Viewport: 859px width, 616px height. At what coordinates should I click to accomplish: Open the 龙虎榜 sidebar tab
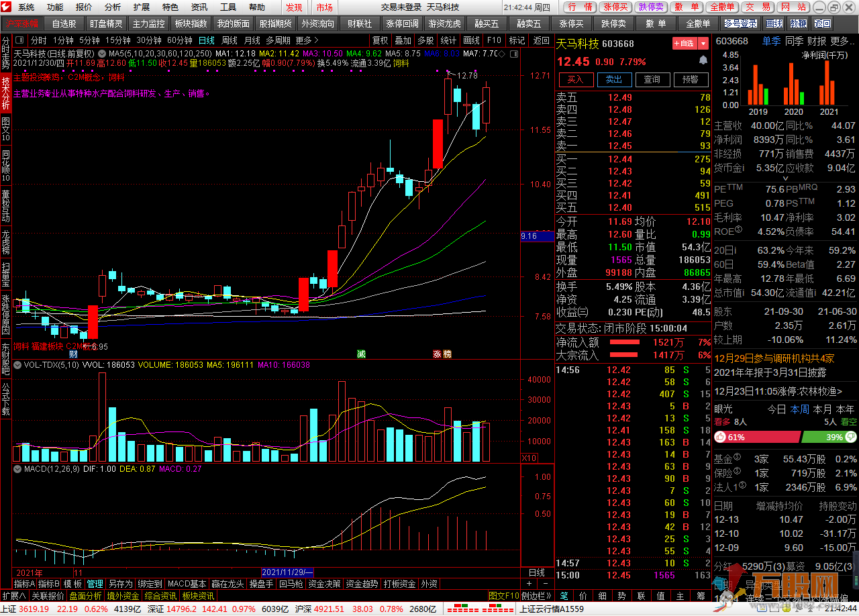coord(6,242)
